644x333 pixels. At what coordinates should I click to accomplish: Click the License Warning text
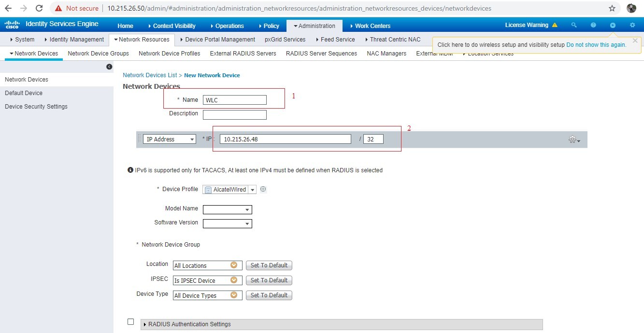click(527, 25)
